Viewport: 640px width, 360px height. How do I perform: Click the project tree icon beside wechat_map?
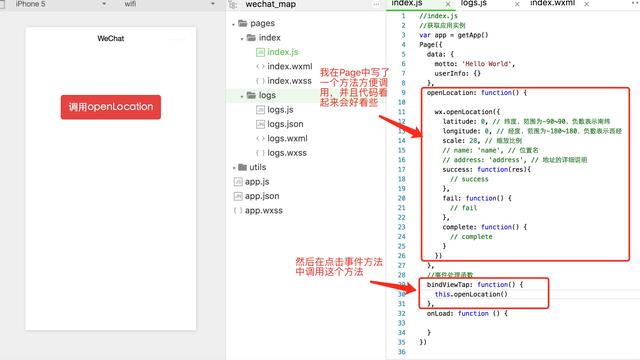point(233,4)
